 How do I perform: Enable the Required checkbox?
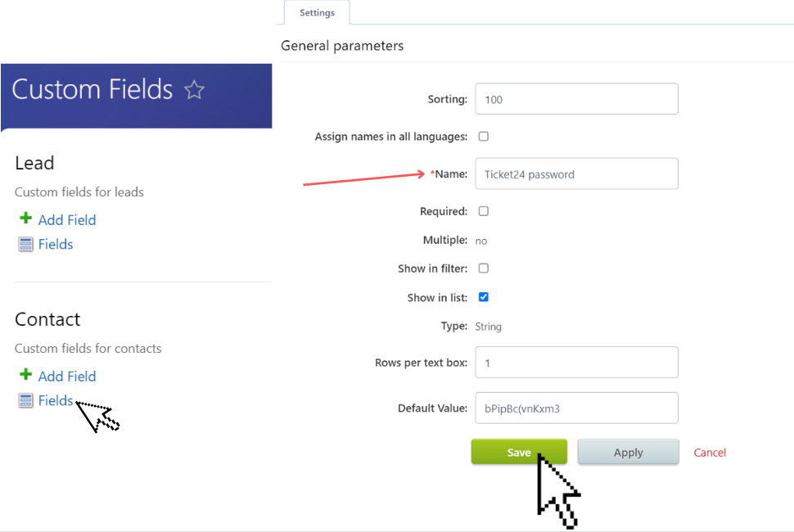click(x=484, y=211)
